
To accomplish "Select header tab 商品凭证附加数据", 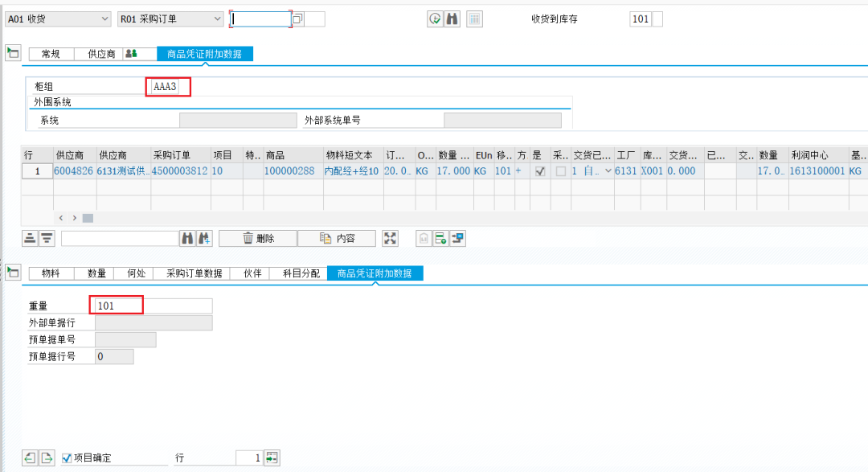I will pyautogui.click(x=205, y=54).
